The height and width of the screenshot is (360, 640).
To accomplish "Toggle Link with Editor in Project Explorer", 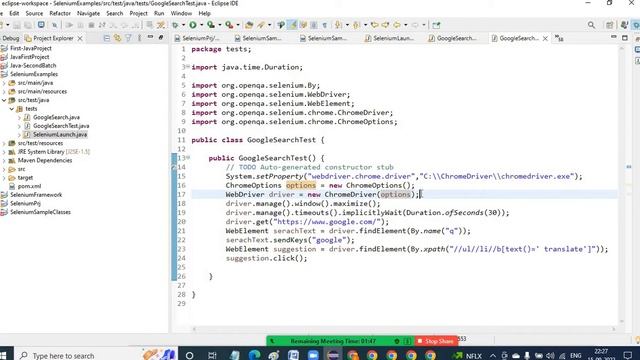I will 118,38.
